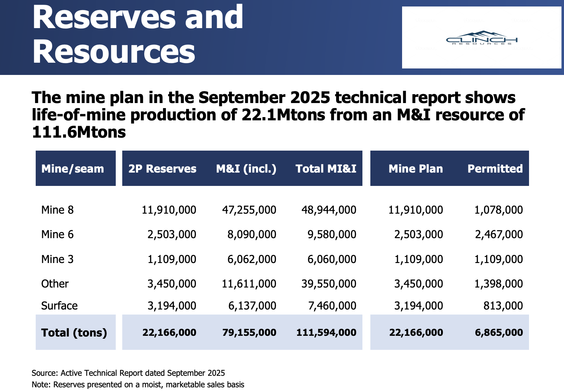Click the Reserves and Resources slide title
Image resolution: width=564 pixels, height=392 pixels.
pos(138,34)
